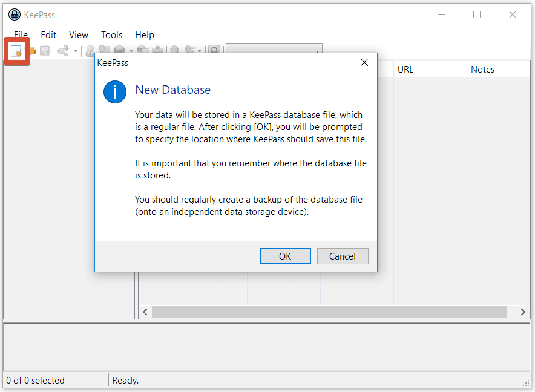Open the Tools menu

(111, 35)
